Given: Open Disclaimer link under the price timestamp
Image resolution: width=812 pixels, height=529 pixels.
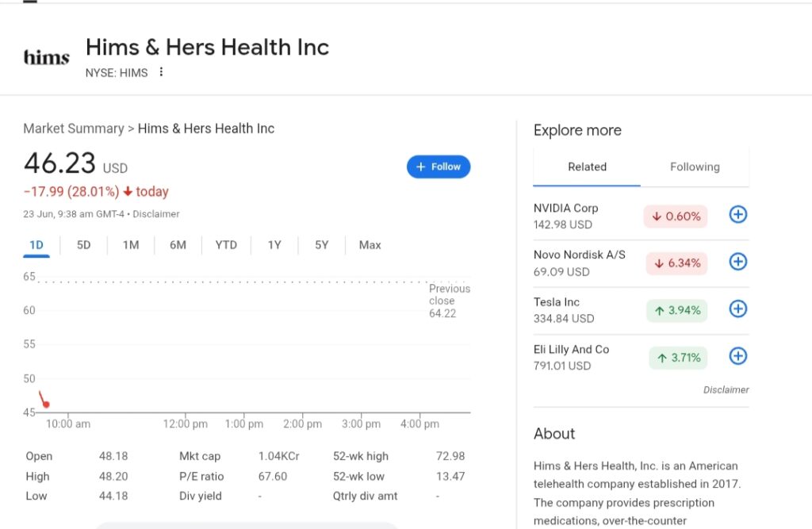Looking at the screenshot, I should pos(156,214).
